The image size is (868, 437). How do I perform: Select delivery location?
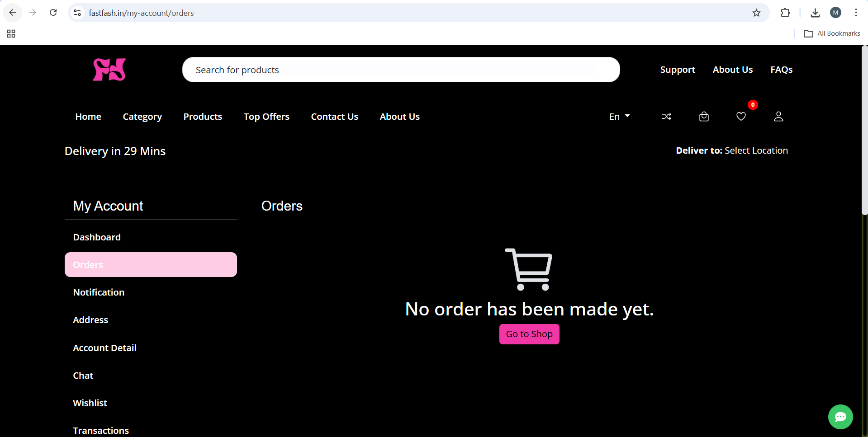[756, 150]
